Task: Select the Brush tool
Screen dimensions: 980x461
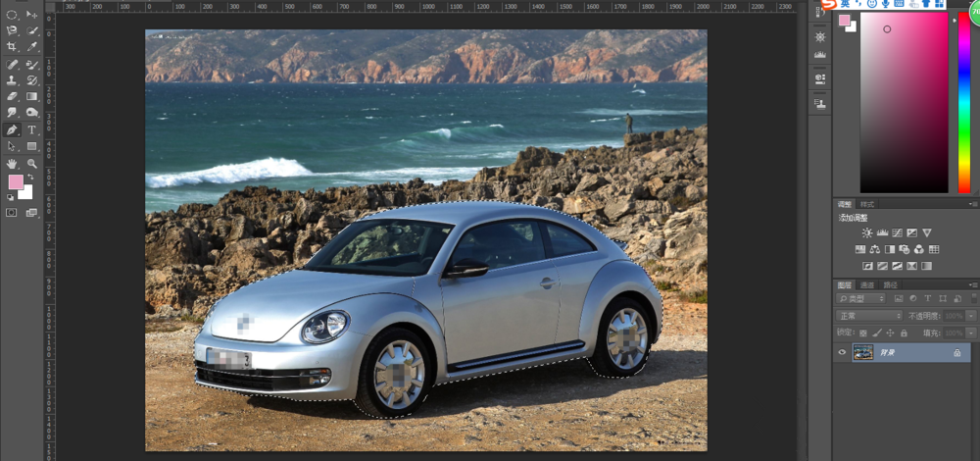Action: [x=32, y=65]
